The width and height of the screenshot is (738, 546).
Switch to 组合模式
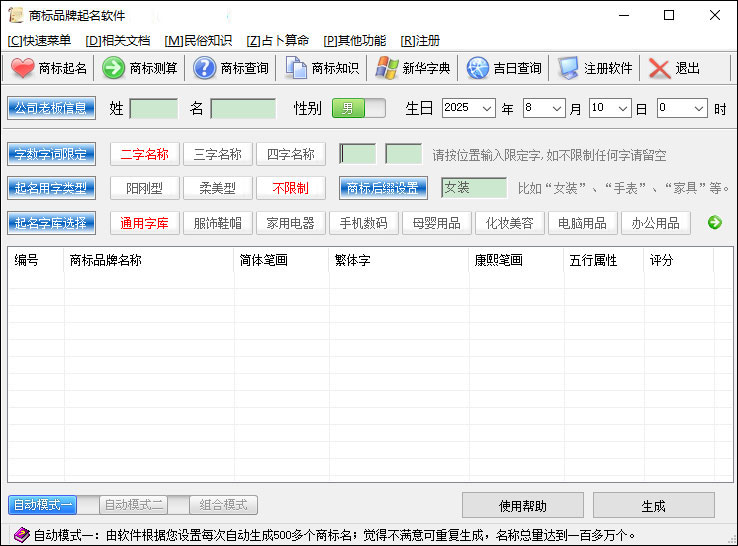tap(224, 505)
